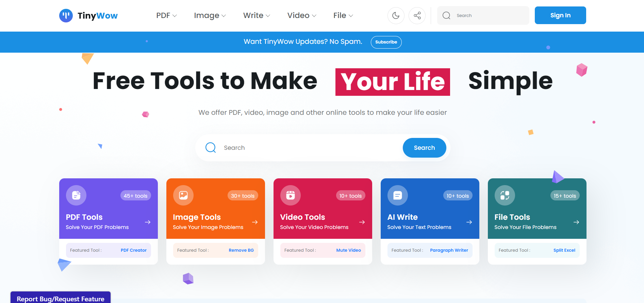Screen dimensions: 644x303
Task: Click 'Solve Your Text Problems' text
Action: coord(419,227)
